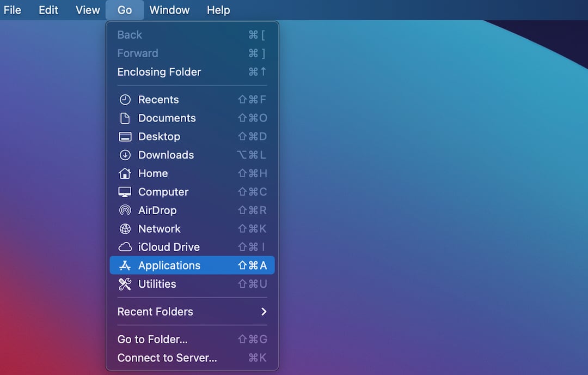Click the iCloud Drive cloud icon
This screenshot has width=588, height=375.
click(x=124, y=247)
